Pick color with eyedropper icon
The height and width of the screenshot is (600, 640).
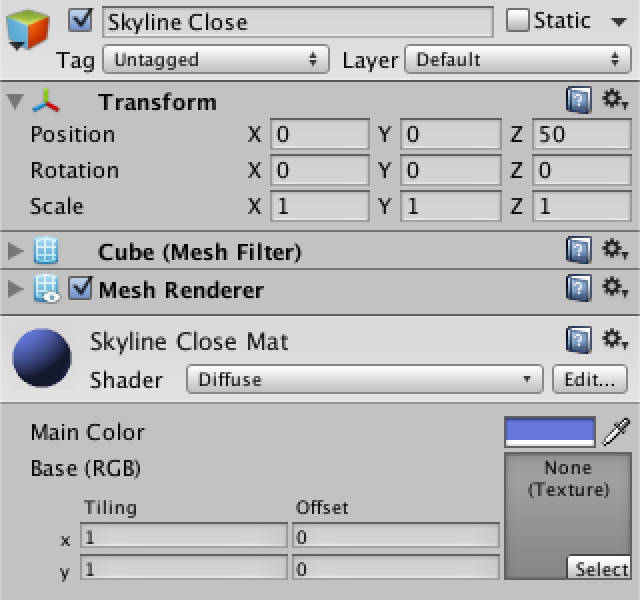[x=616, y=432]
